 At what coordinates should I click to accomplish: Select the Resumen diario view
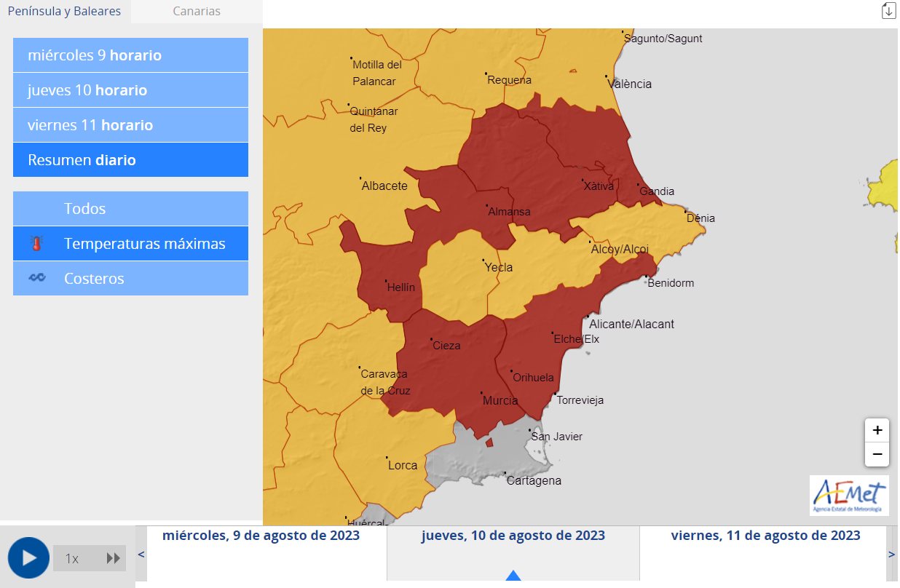point(130,160)
